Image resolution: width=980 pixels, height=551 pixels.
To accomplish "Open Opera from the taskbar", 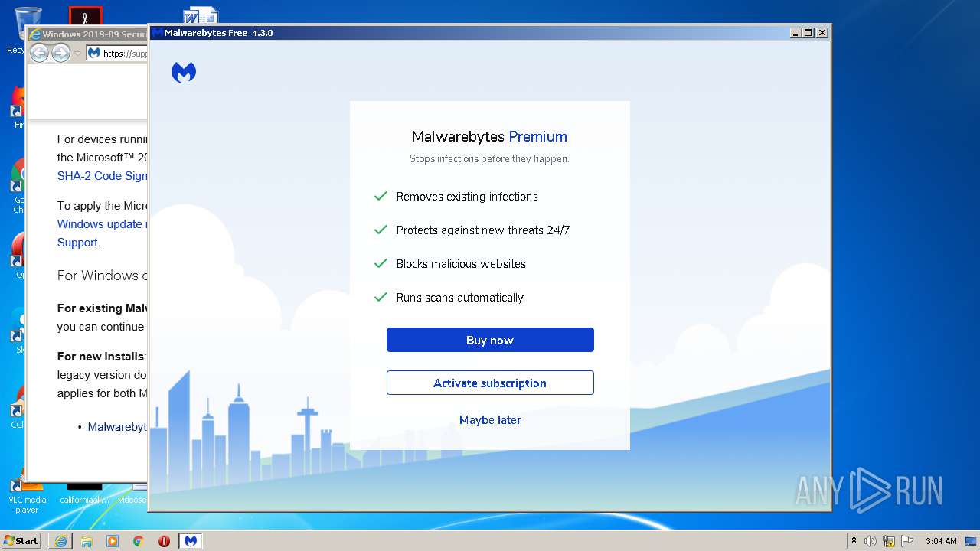I will pyautogui.click(x=164, y=541).
